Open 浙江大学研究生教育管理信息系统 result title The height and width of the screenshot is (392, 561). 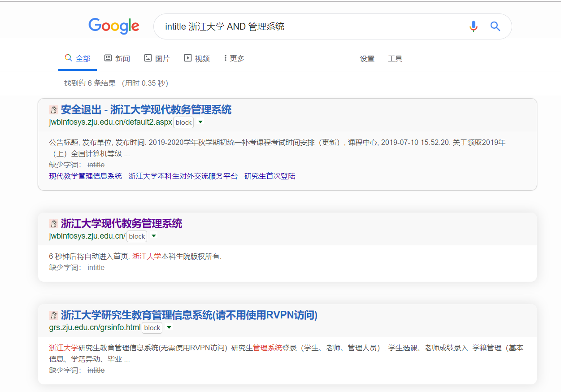[189, 315]
